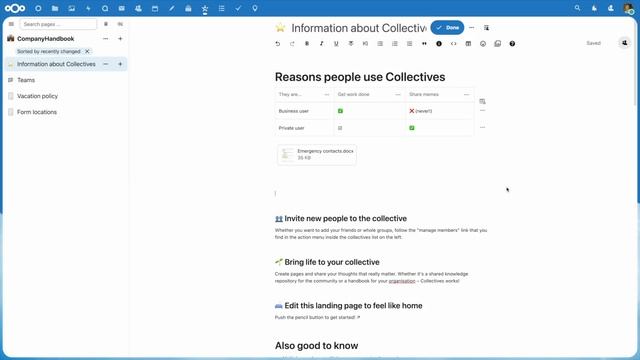Click inside the Search pages field
The width and height of the screenshot is (640, 360).
[58, 24]
